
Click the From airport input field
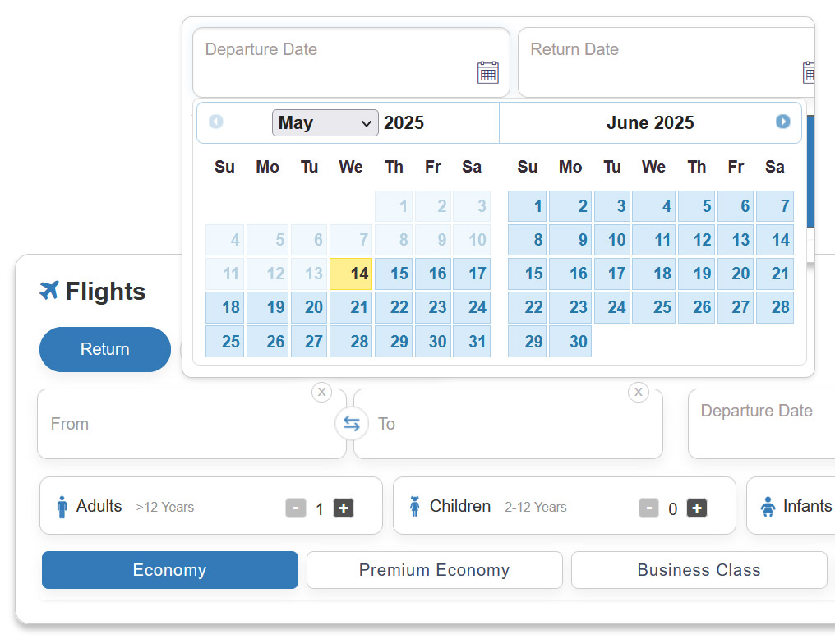pos(191,424)
